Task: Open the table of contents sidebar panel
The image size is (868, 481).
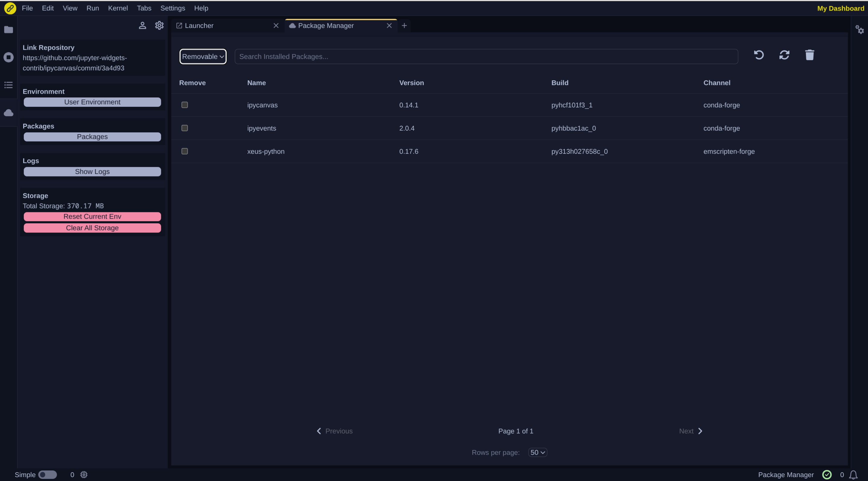Action: pos(8,85)
